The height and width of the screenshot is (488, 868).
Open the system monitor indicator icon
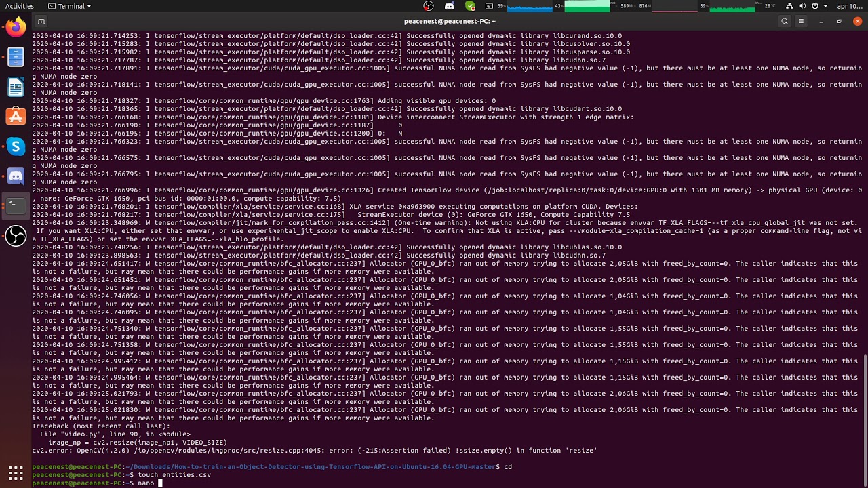pyautogui.click(x=490, y=6)
